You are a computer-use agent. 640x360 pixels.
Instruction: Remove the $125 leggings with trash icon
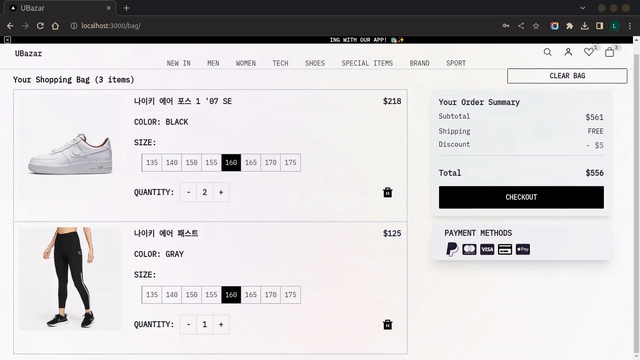(x=387, y=324)
